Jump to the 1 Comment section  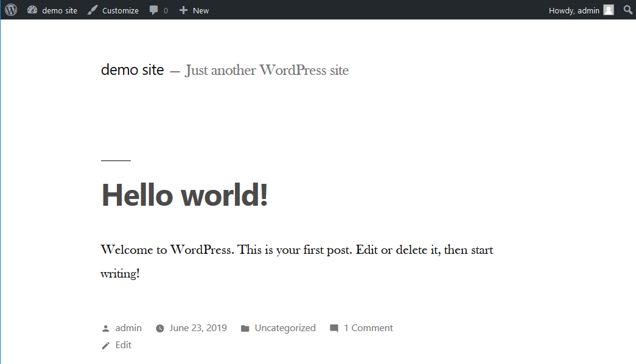point(368,327)
